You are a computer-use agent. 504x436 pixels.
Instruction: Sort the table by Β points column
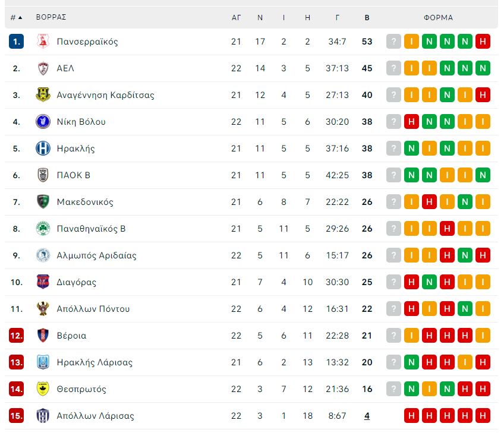pos(367,18)
